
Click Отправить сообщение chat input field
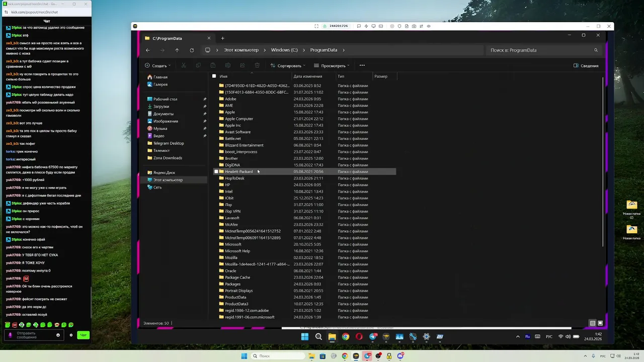pyautogui.click(x=34, y=335)
